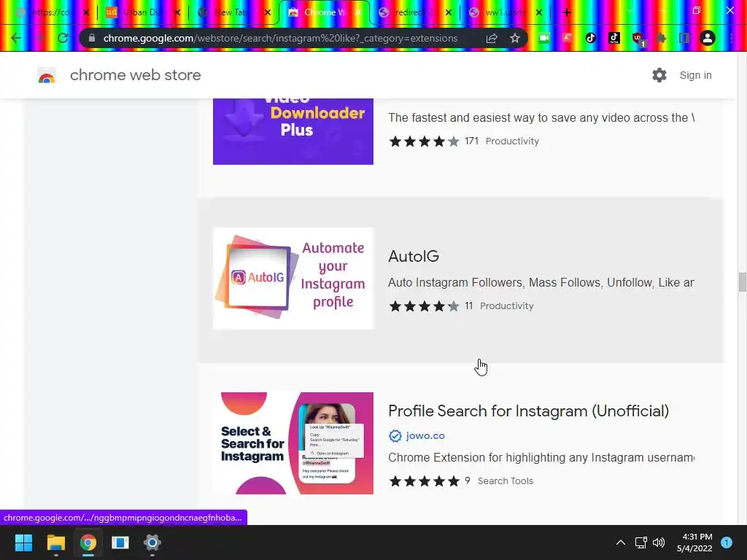
Task: Open the jowo.co verified publisher badge
Action: [395, 436]
